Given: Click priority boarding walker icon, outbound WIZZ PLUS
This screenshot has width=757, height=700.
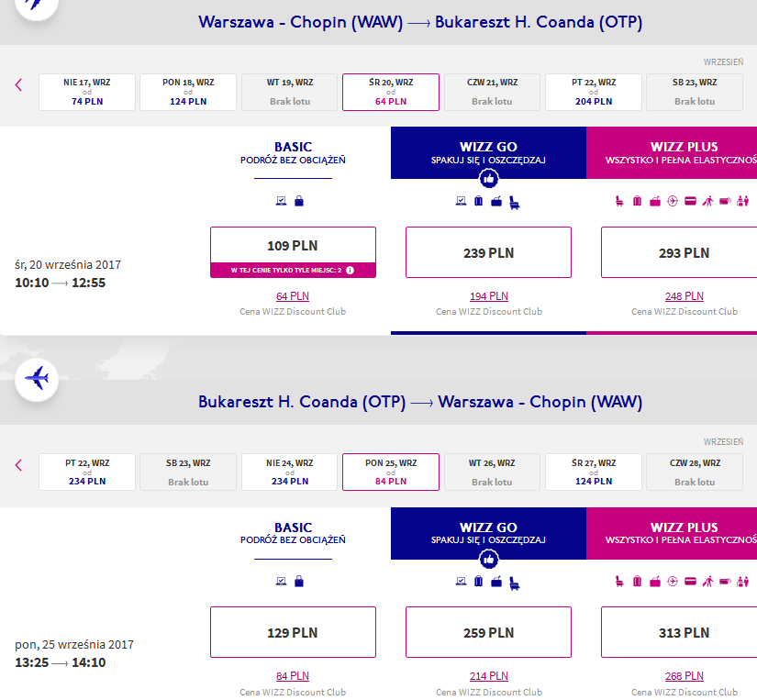Looking at the screenshot, I should pos(707,201).
